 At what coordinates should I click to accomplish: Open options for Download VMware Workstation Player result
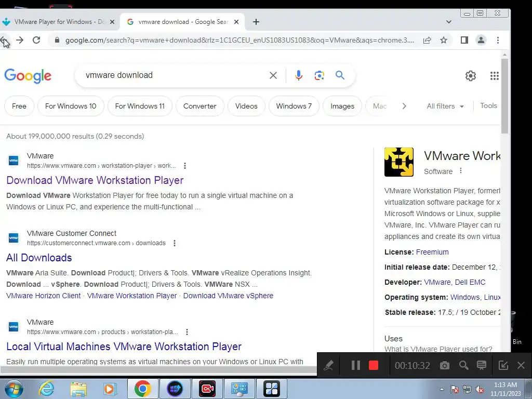185,166
